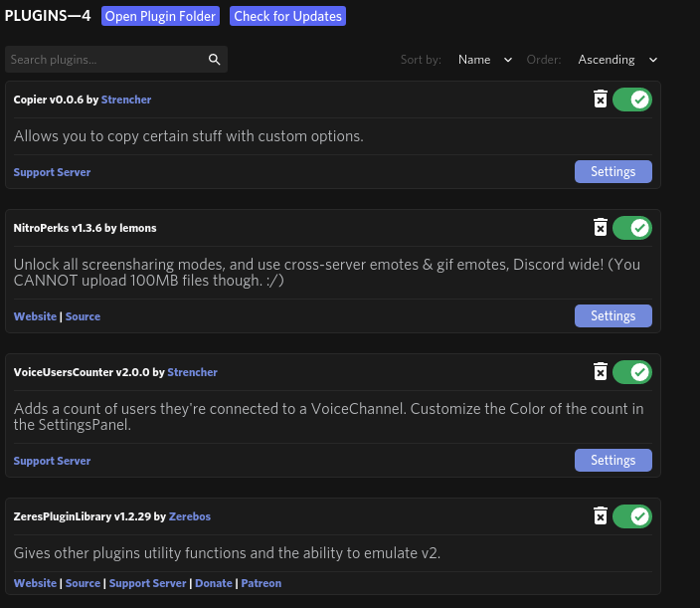The width and height of the screenshot is (700, 608).
Task: Click VoiceUsersCounter description about user count
Action: point(328,417)
